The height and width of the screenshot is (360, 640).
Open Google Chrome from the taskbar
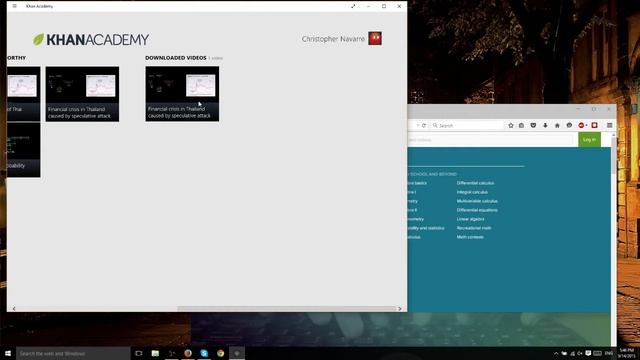click(220, 353)
